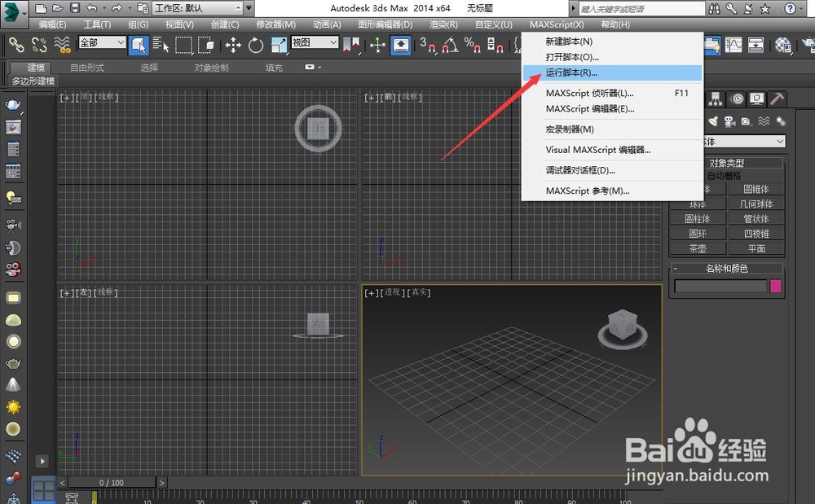Click the Open File icon
The image size is (815, 504).
[58, 8]
